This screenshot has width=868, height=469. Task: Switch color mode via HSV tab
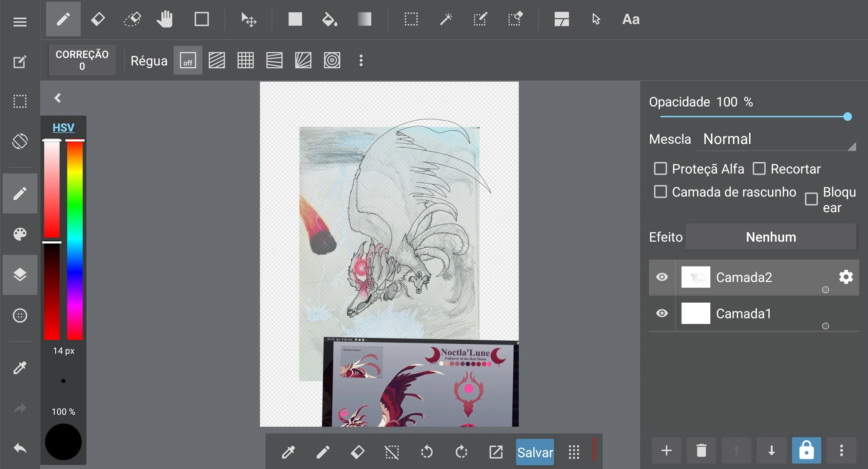point(63,128)
